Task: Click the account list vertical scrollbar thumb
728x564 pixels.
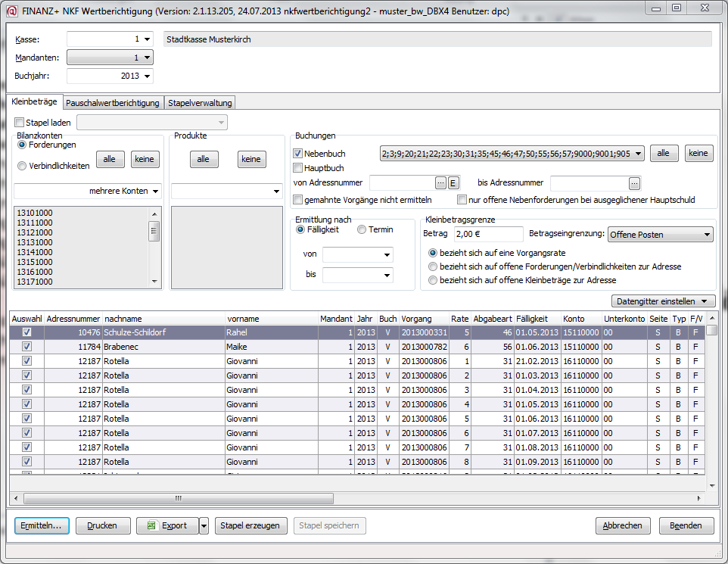Action: pyautogui.click(x=154, y=231)
